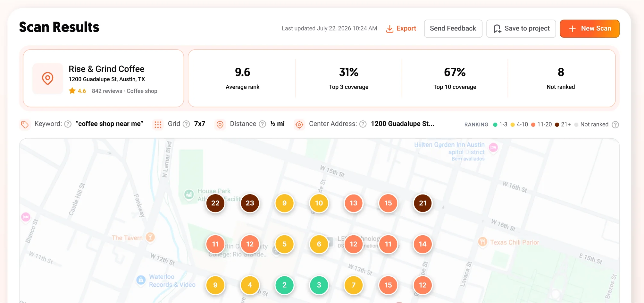Click the 9.6 Average rank stat

(x=242, y=78)
